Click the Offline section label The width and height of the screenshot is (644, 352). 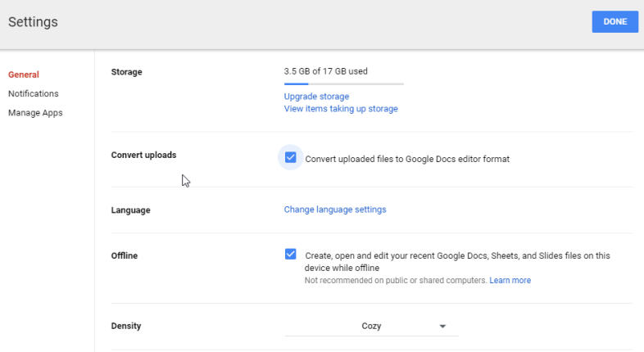tap(124, 255)
